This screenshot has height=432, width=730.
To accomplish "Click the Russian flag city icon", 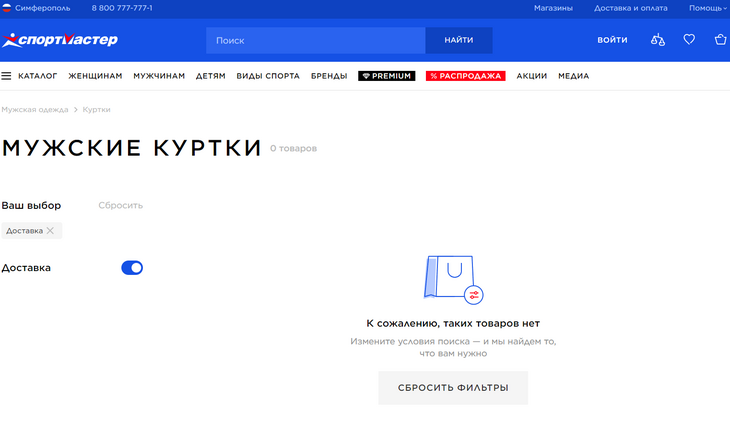I will coord(6,8).
